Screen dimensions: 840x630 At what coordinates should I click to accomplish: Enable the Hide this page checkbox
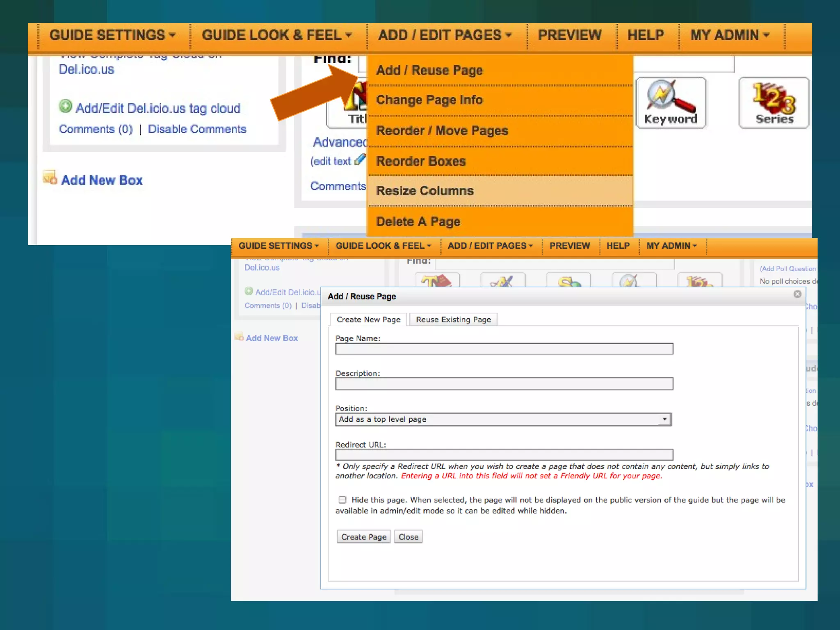(342, 500)
